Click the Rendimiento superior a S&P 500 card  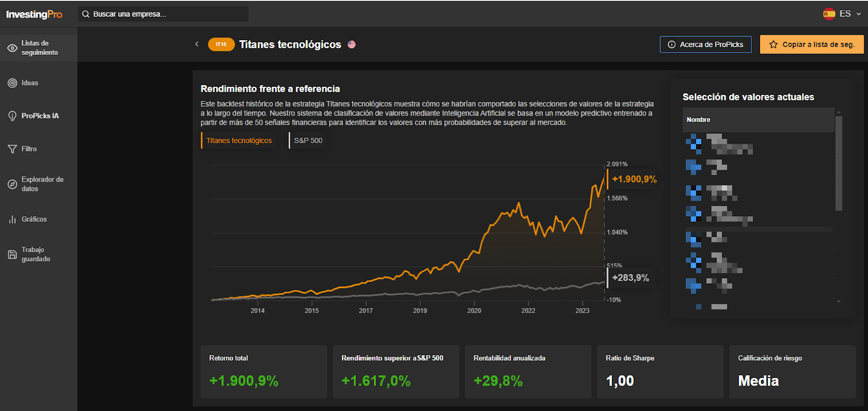coord(396,372)
